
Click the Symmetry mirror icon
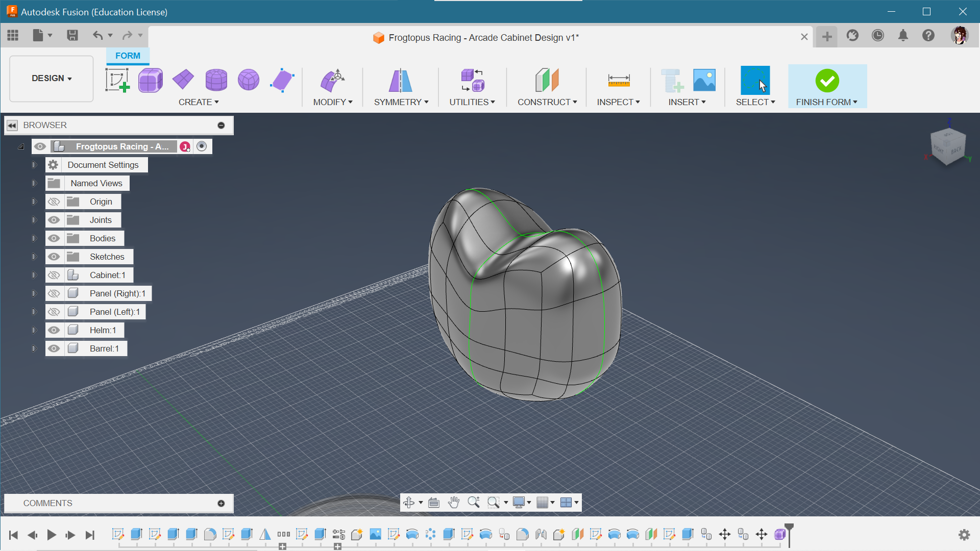pyautogui.click(x=401, y=80)
